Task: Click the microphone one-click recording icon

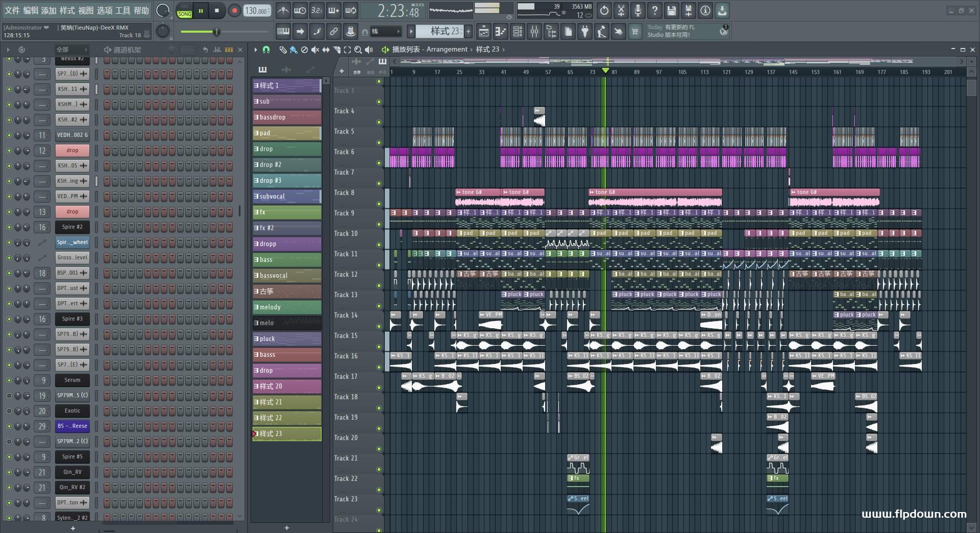Action: coord(638,11)
